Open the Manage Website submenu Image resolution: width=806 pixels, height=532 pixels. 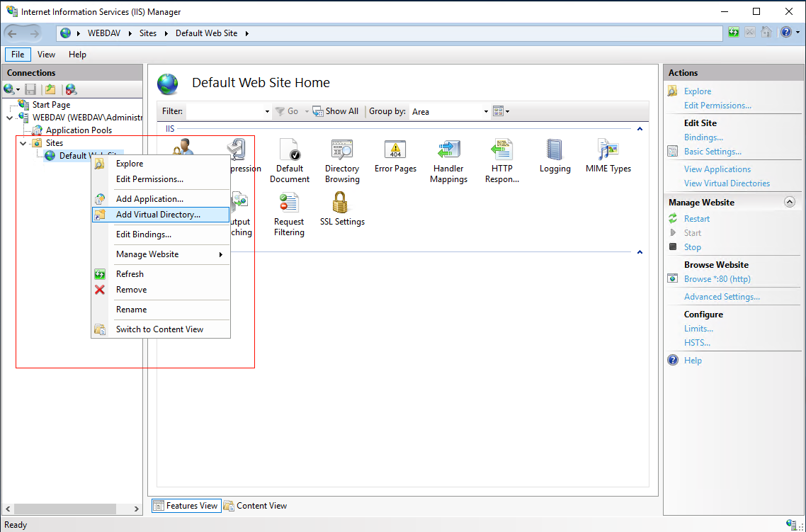coord(160,254)
